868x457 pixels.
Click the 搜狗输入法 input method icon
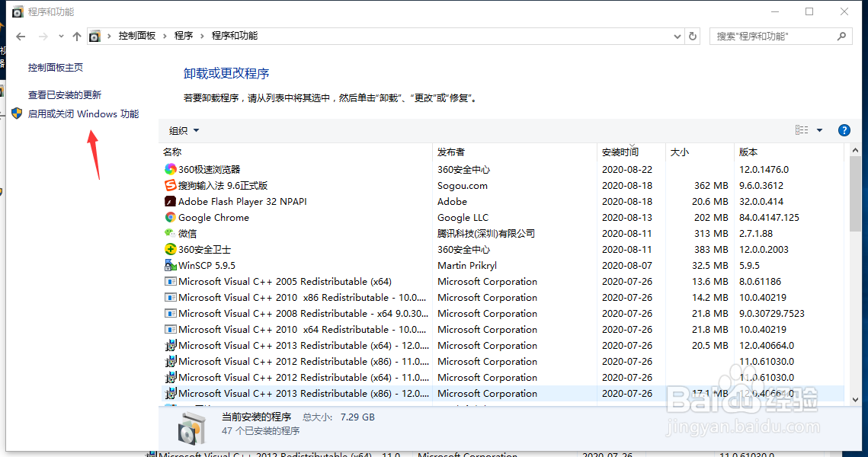point(169,185)
